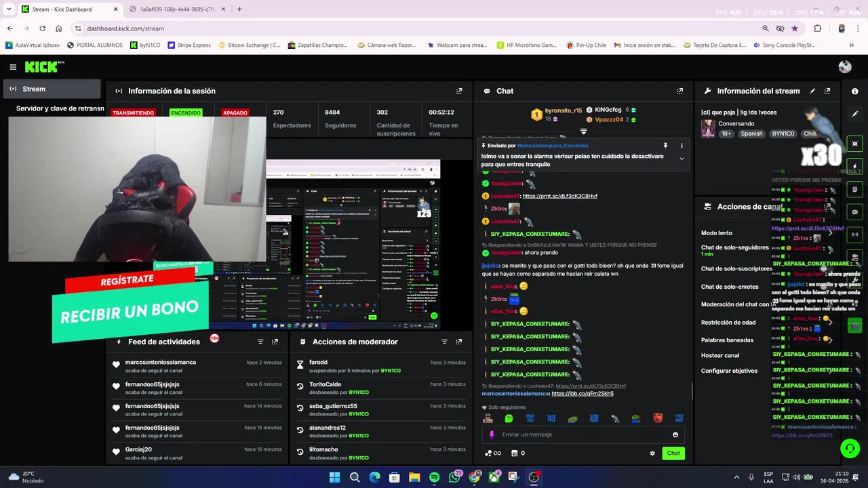Screen dimensions: 868x488
Task: Pop out the Feed de actividades panel
Action: coord(275,342)
